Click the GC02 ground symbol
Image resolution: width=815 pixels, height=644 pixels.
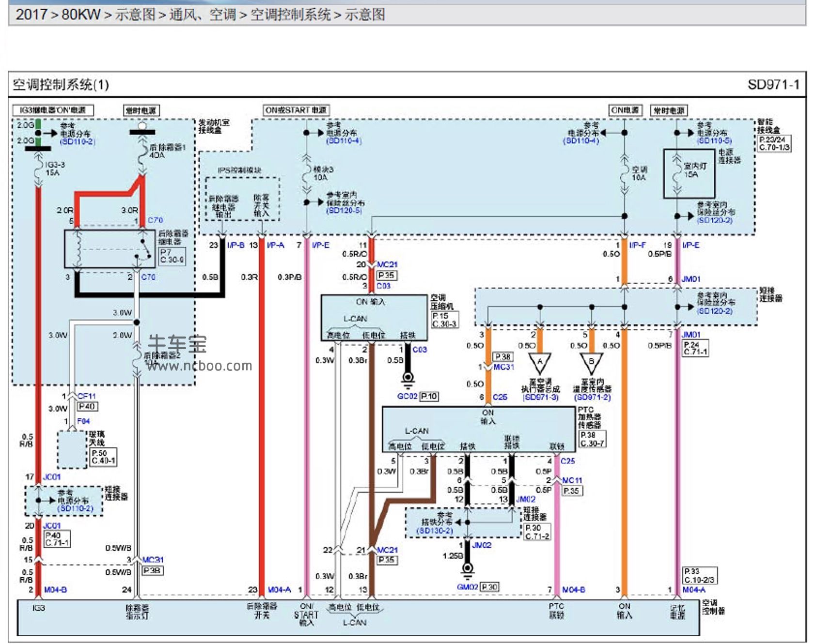click(408, 379)
